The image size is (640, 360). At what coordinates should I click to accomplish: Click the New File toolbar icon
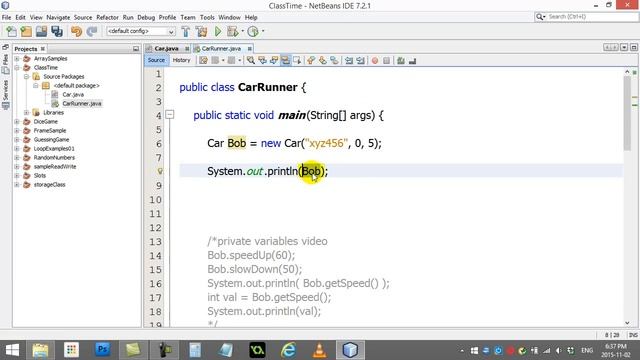[11, 31]
